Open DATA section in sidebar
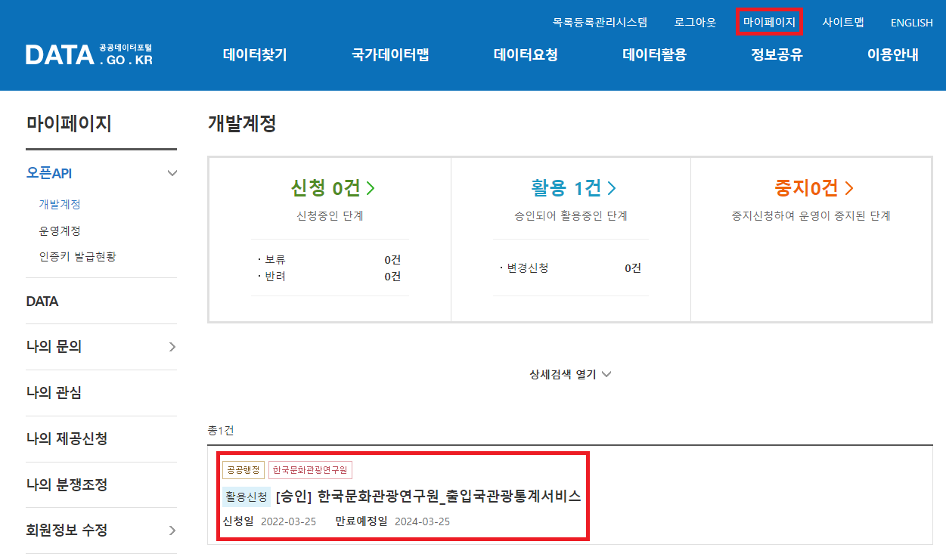Viewport: 946px width, 560px height. tap(42, 302)
